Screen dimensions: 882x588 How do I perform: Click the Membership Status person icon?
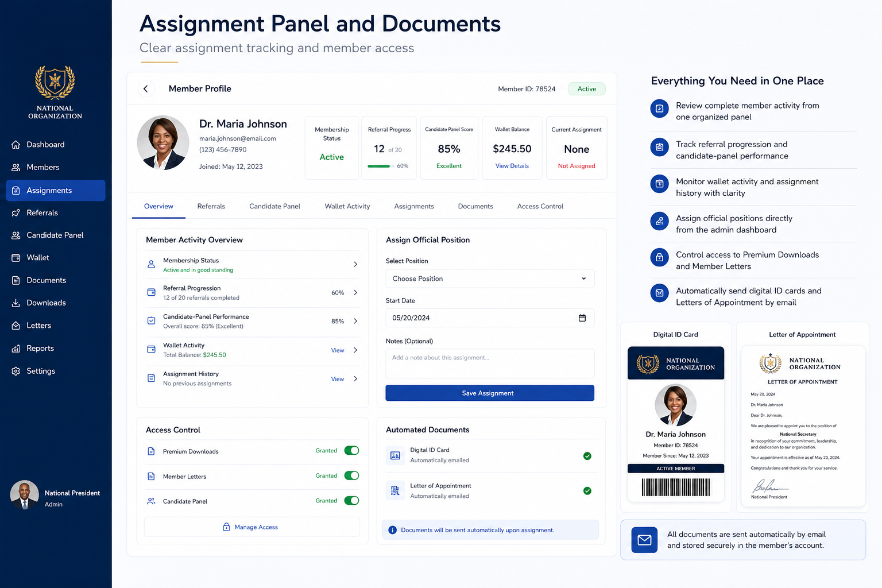coord(152,264)
